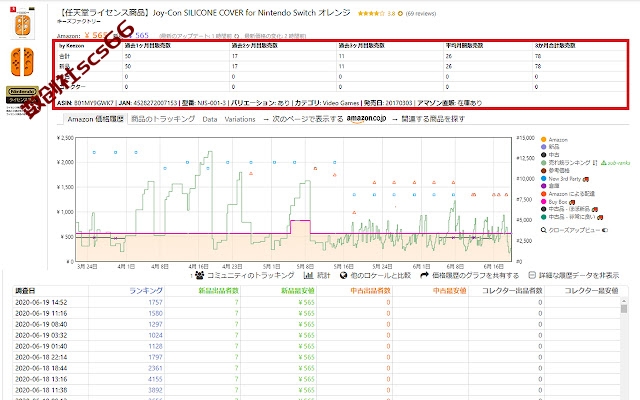Click the 5月 8日 date label on the chart axis
This screenshot has width=640, height=400.
305,267
